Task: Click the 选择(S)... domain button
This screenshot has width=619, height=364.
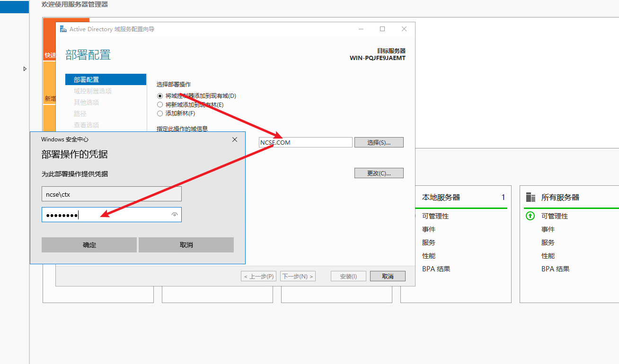Action: [x=379, y=142]
